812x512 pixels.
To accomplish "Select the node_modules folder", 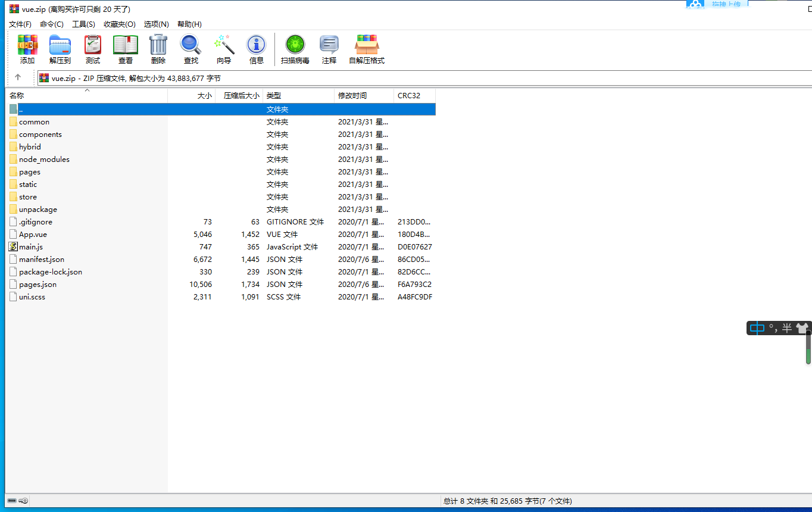I will tap(44, 160).
